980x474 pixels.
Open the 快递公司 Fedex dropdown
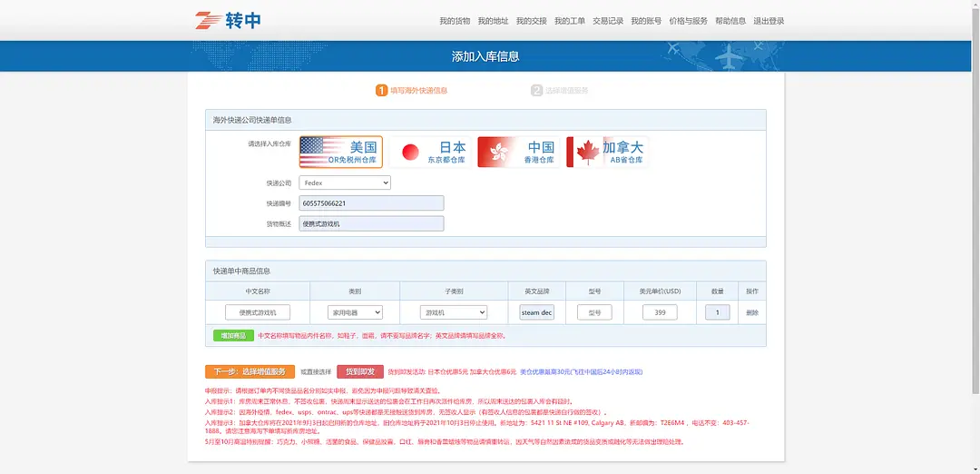[345, 183]
